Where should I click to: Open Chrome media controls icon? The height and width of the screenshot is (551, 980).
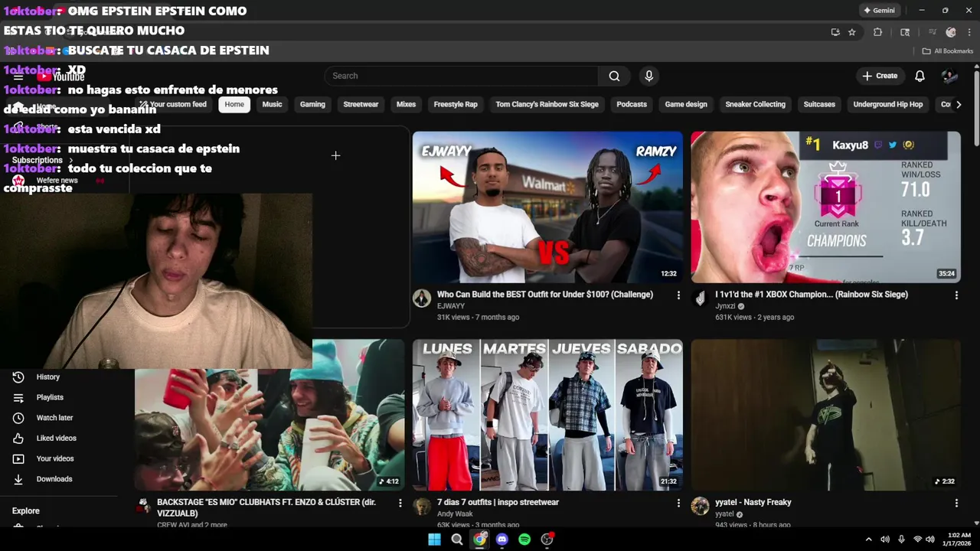click(x=932, y=32)
